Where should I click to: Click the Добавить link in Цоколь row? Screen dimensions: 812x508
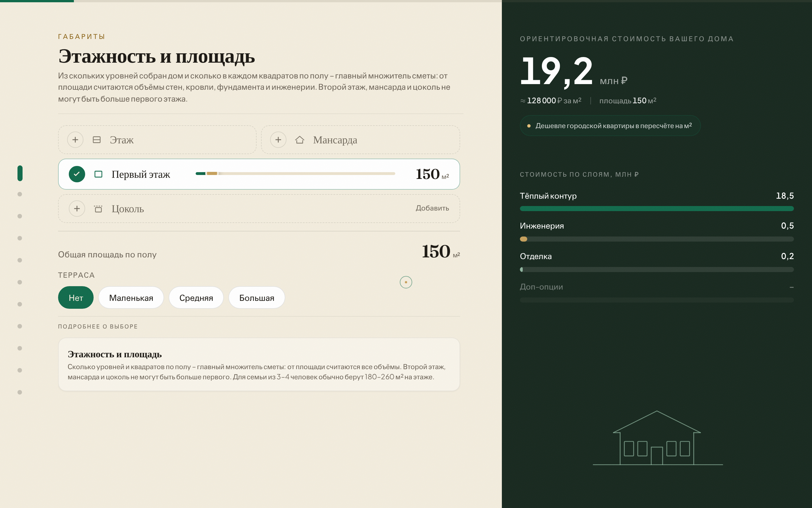coord(432,208)
